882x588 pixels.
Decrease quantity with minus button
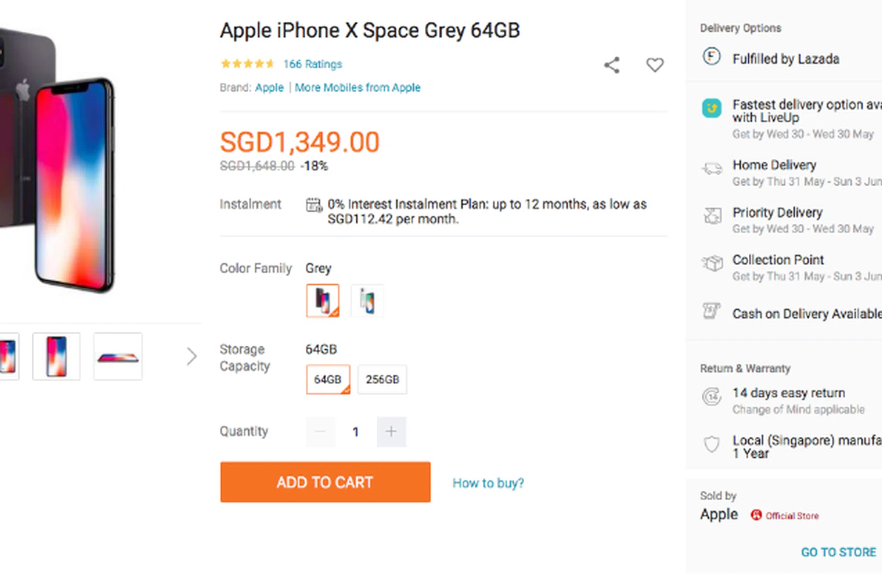point(321,432)
